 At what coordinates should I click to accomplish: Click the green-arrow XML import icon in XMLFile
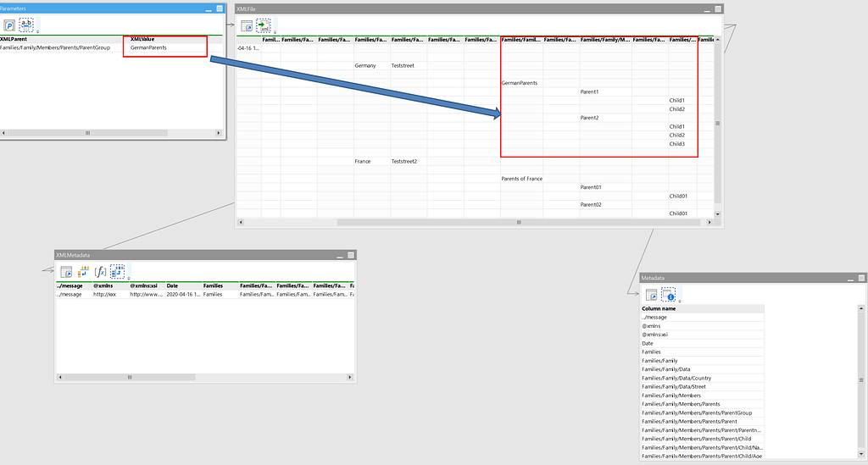(x=264, y=25)
